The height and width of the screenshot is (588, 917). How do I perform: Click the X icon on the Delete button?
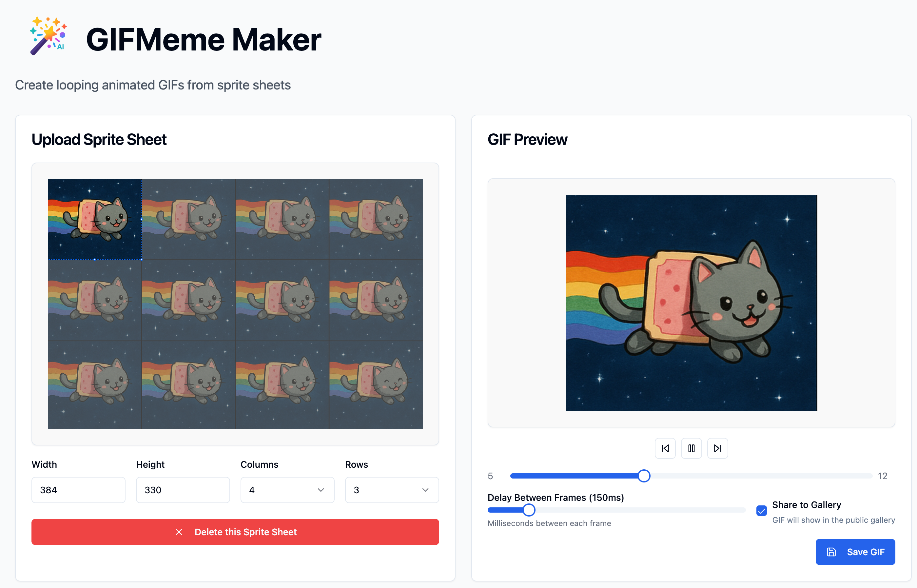[179, 532]
